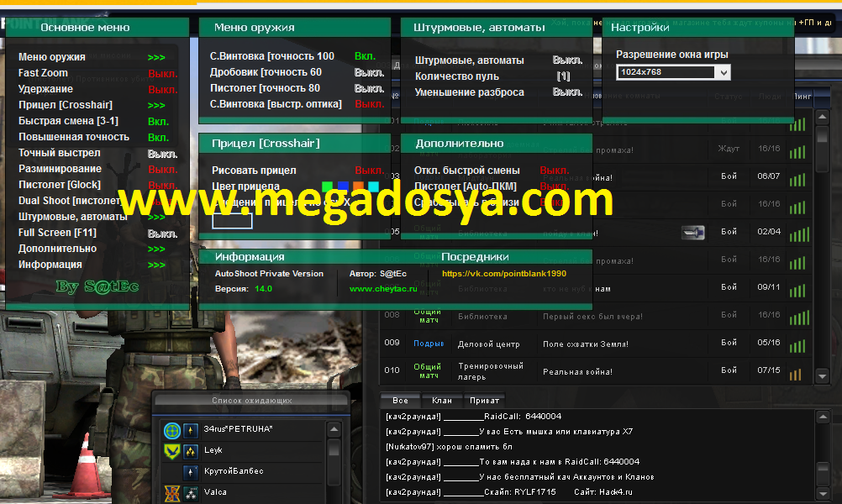The image size is (842, 504).
Task: Click ping bars icon for room 009
Action: [797, 346]
